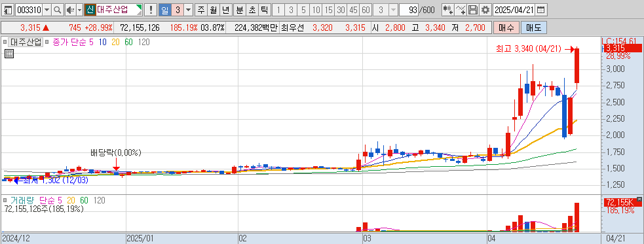The image size is (644, 244).
Task: Click the 신 badge beside 대주산업
Action: [x=90, y=10]
